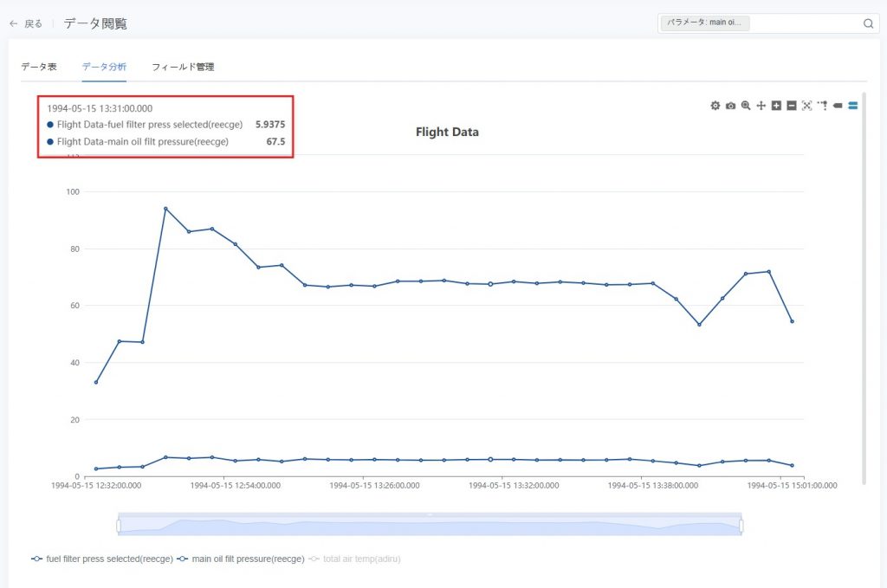Open the フィールド管理 tab
Viewport: 887px width, 588px height.
tap(183, 67)
